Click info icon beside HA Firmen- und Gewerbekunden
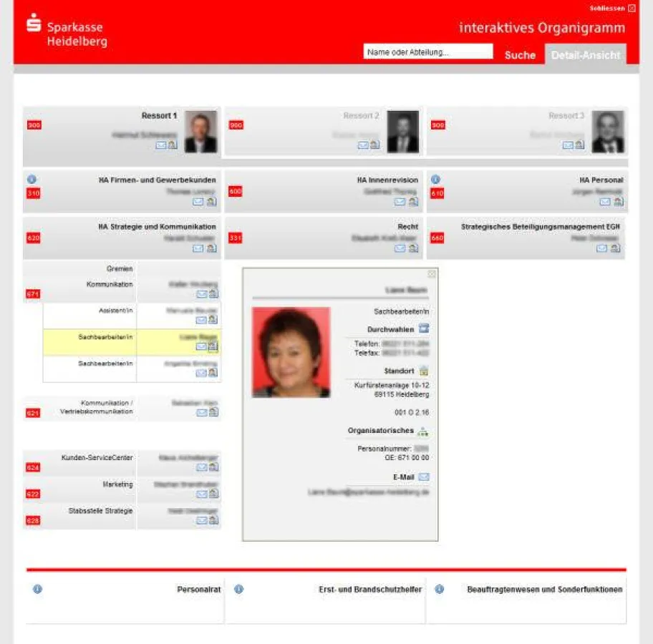 click(x=32, y=180)
